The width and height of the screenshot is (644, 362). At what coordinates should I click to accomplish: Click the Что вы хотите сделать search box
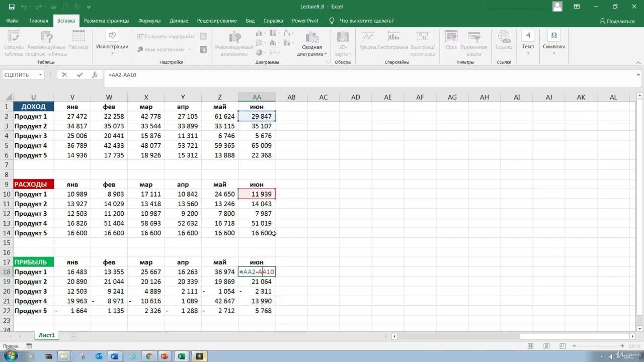click(x=367, y=21)
